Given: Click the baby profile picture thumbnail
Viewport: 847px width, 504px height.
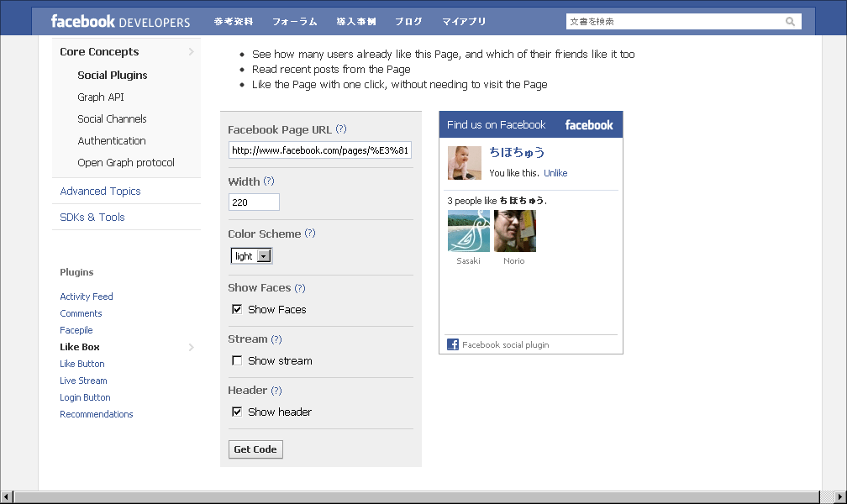Looking at the screenshot, I should click(465, 163).
